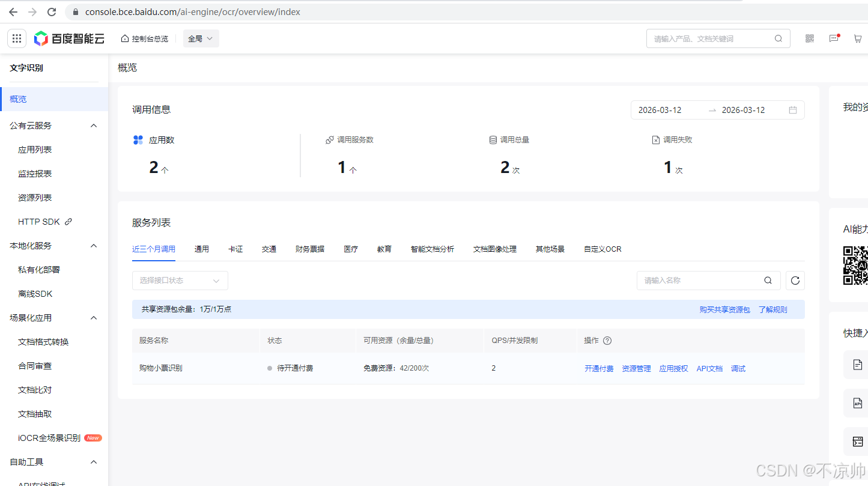Screen dimensions: 868x486
Task: Switch to the 财务票据 tab
Action: point(310,249)
